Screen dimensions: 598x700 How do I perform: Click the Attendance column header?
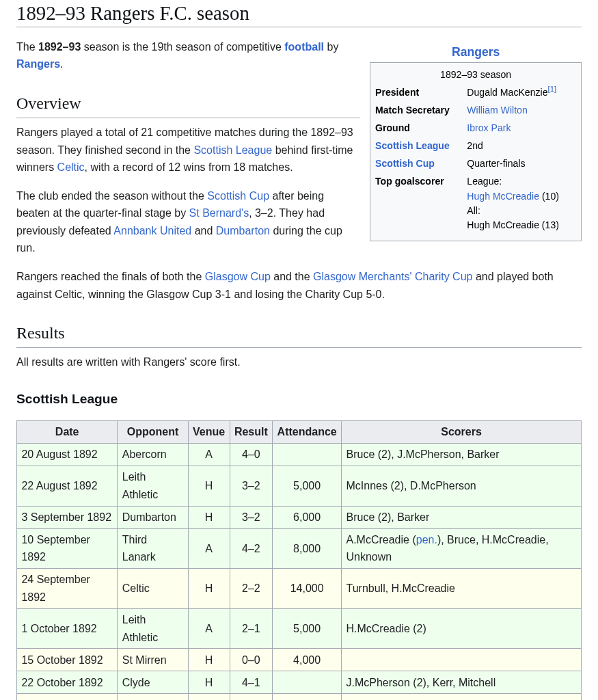click(306, 432)
